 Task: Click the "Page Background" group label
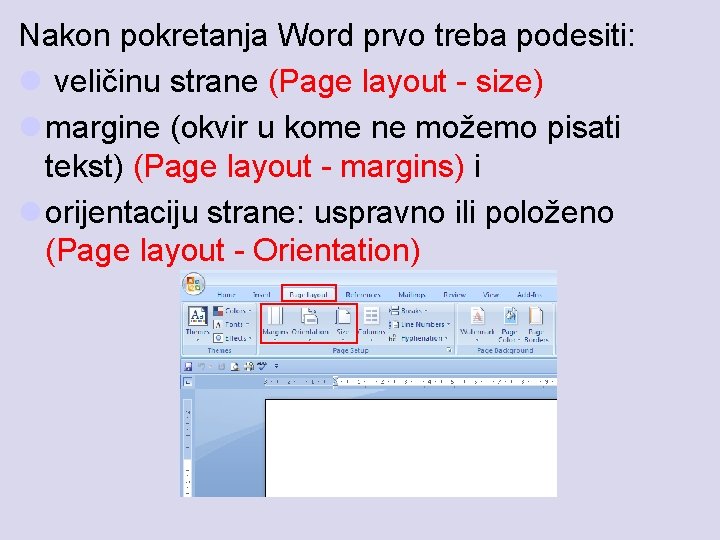(505, 350)
